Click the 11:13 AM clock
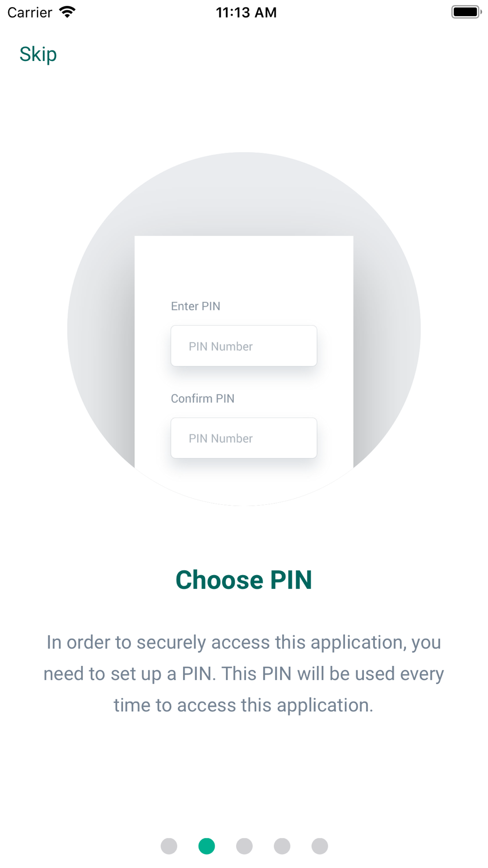The width and height of the screenshot is (488, 868). pyautogui.click(x=246, y=13)
